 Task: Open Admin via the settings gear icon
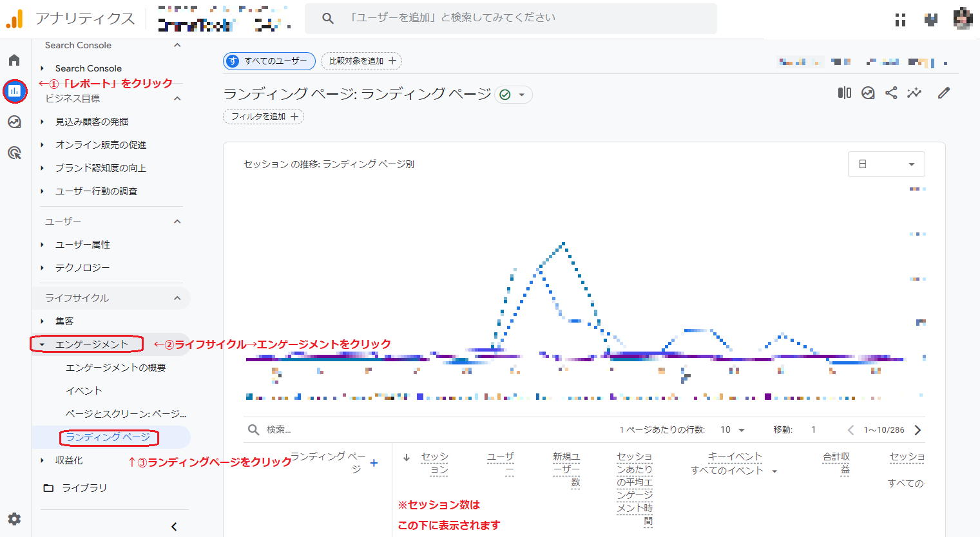pyautogui.click(x=14, y=519)
